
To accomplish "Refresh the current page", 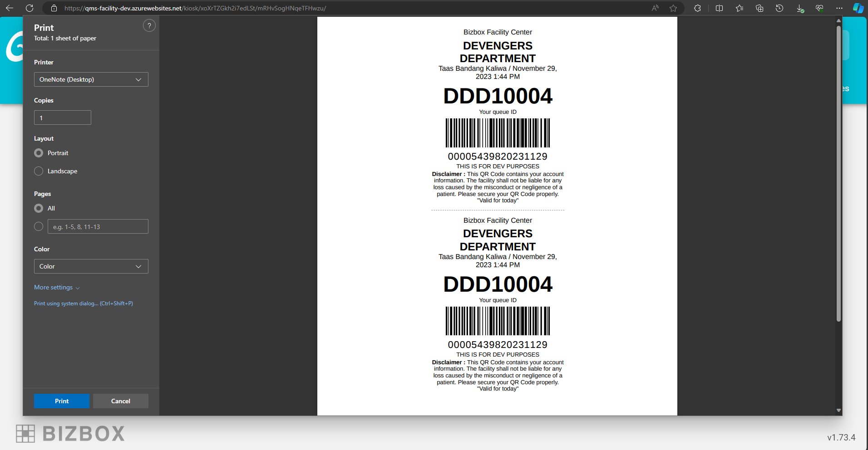I will [30, 8].
